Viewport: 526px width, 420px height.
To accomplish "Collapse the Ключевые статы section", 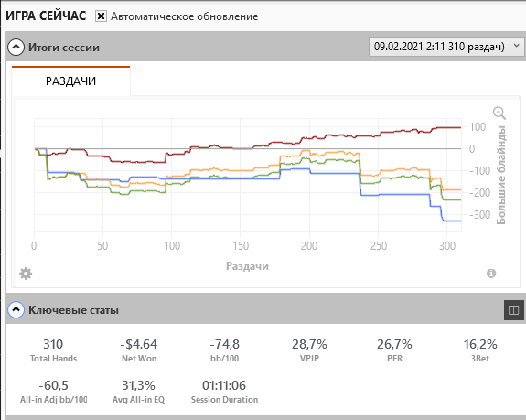I will tap(16, 310).
